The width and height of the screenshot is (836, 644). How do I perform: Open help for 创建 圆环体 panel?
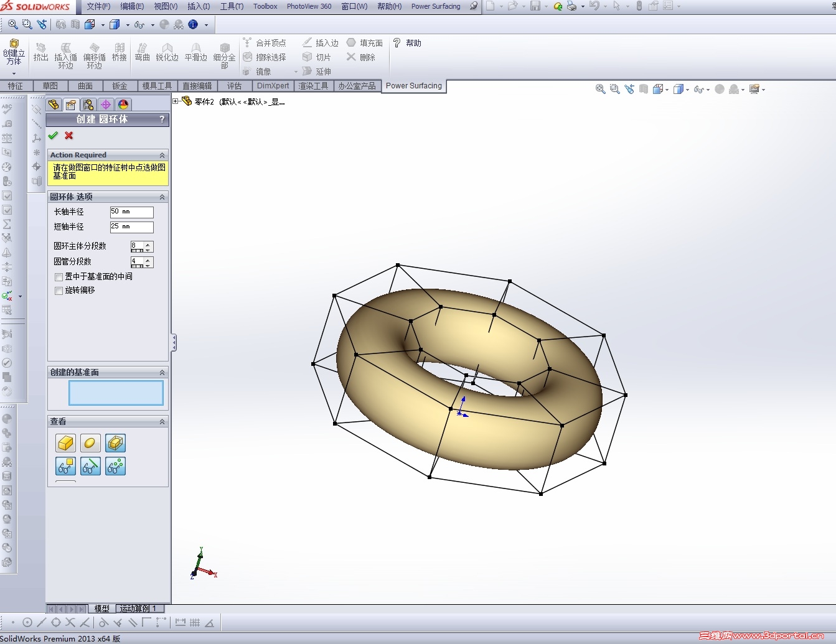162,119
